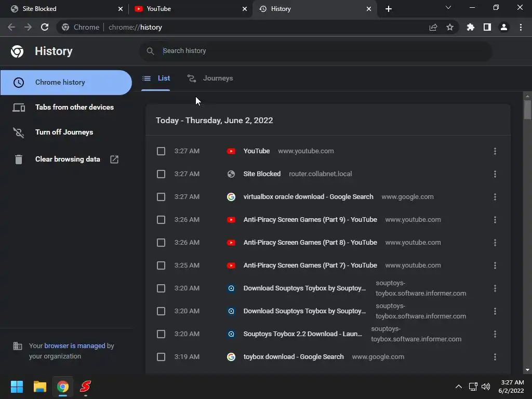The height and width of the screenshot is (399, 532).
Task: Share this page icon in address bar
Action: pyautogui.click(x=433, y=28)
